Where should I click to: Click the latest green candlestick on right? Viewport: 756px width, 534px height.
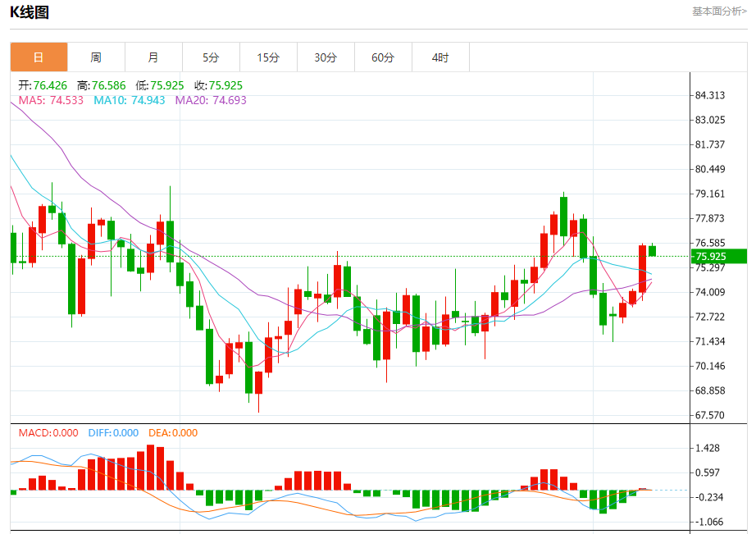[x=653, y=251]
